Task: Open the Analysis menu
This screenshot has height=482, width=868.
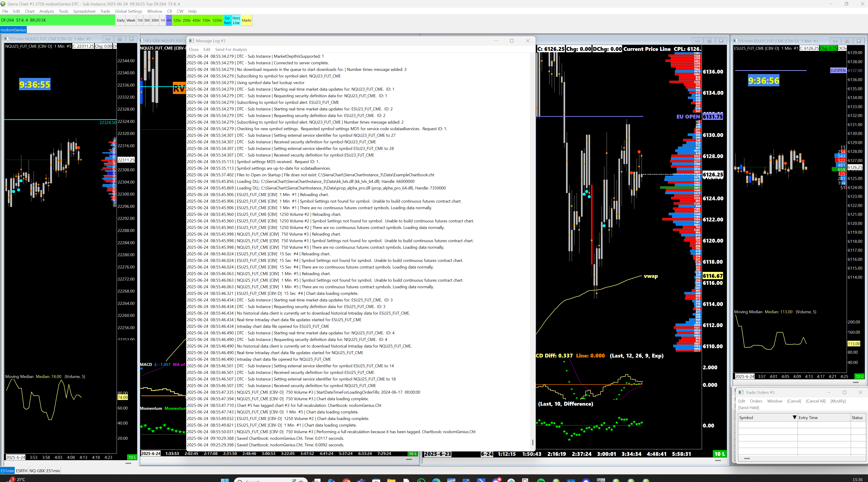Action: coord(47,11)
